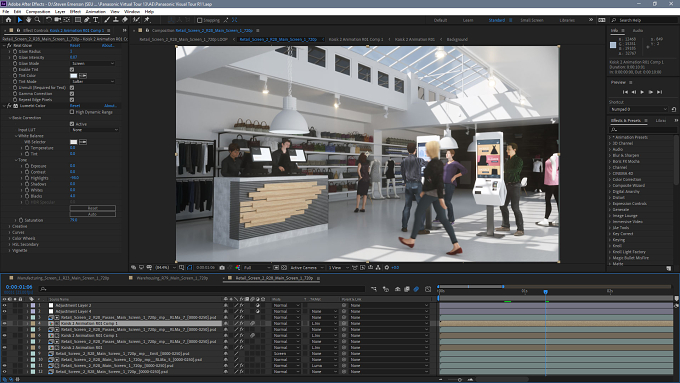Click the WB Selector color swatch

pyautogui.click(x=74, y=142)
